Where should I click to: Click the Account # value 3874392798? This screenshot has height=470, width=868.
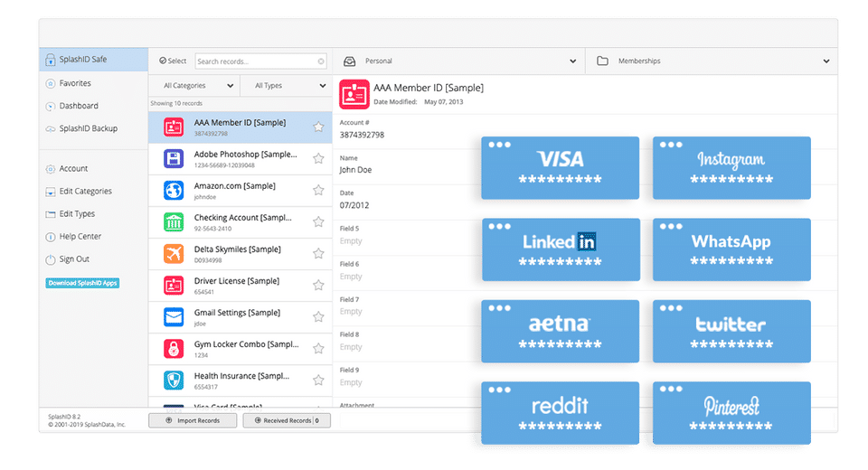tap(362, 135)
